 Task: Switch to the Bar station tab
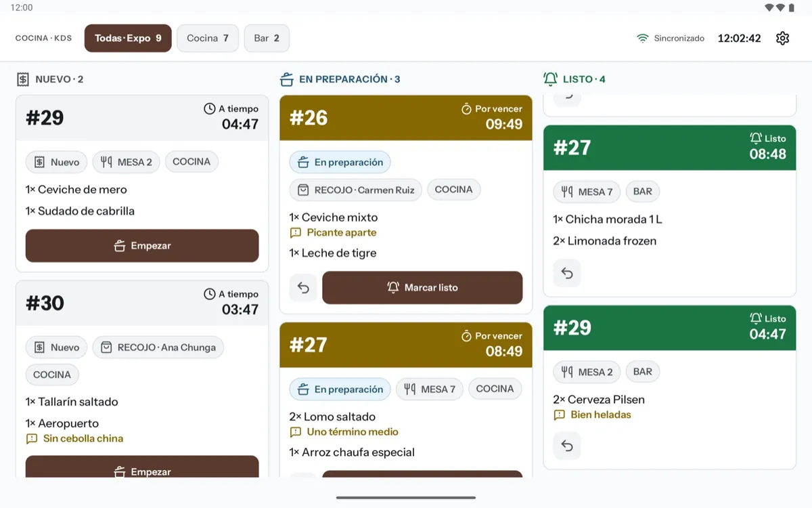(267, 39)
